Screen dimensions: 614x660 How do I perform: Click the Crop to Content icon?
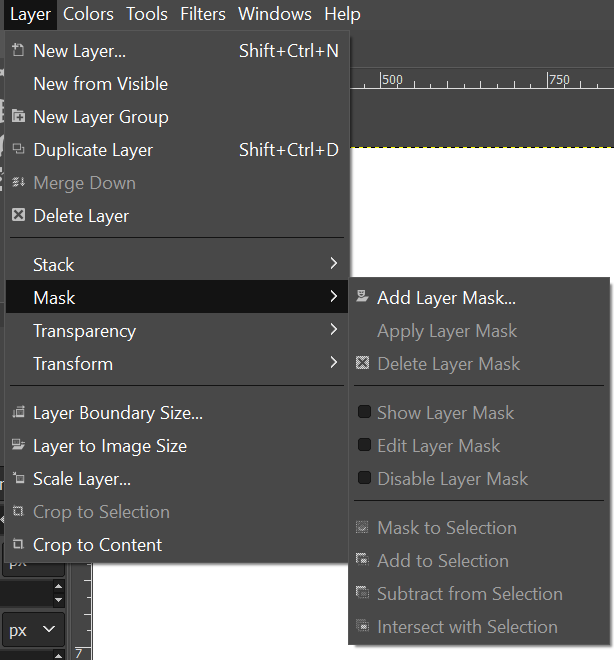(18, 543)
